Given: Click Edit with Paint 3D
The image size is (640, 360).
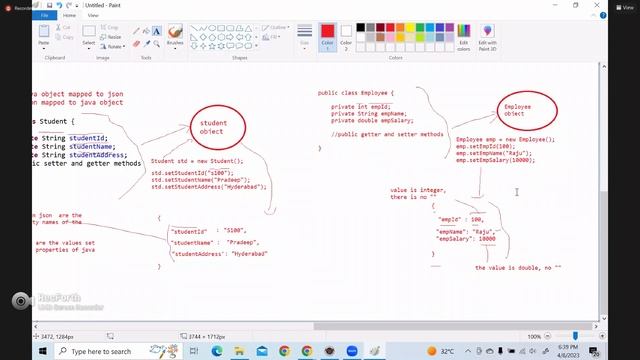Looking at the screenshot, I should [487, 38].
